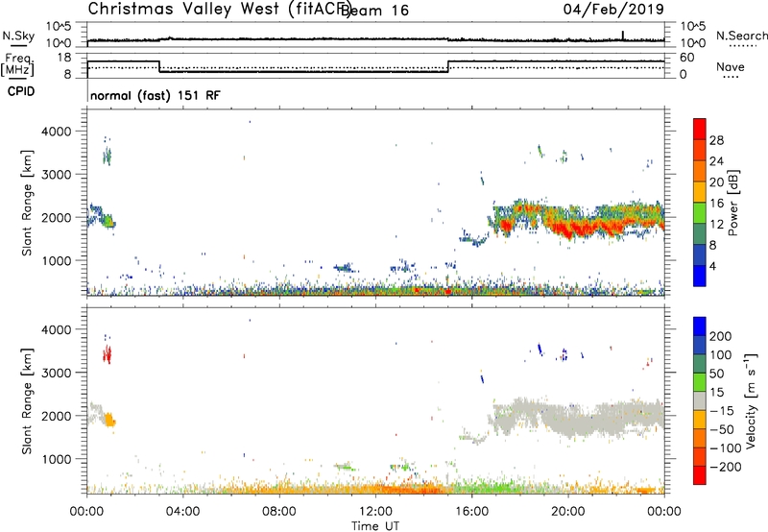
Task: Select 'Slant Range [km]' label of velocity panel
Action: click(x=27, y=401)
